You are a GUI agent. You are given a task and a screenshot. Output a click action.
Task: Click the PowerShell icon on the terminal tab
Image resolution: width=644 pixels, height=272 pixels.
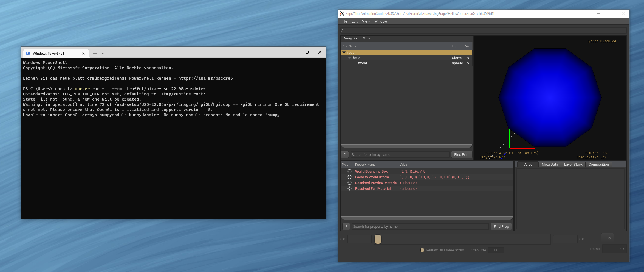click(28, 53)
